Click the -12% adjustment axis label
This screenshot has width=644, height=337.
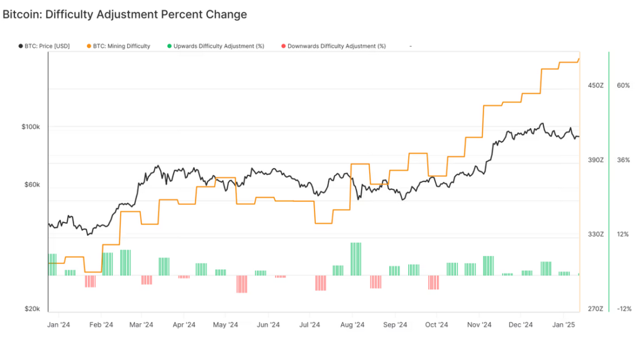(624, 309)
